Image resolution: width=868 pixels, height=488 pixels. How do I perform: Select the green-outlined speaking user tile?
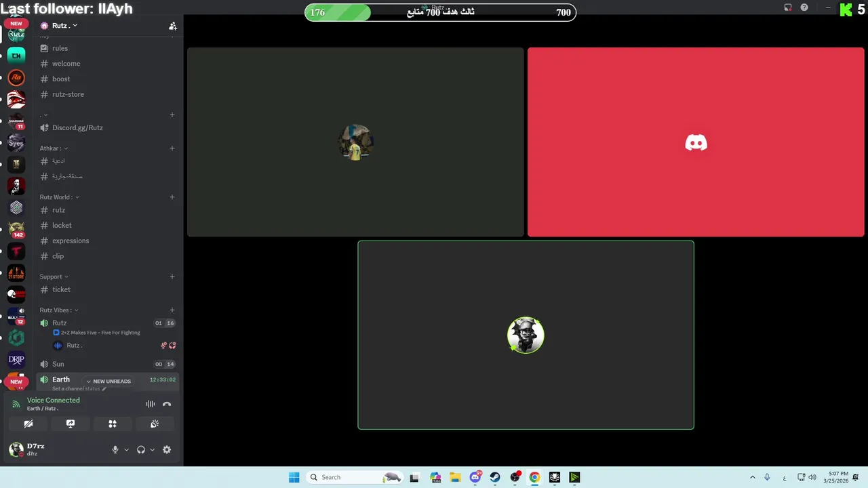526,335
